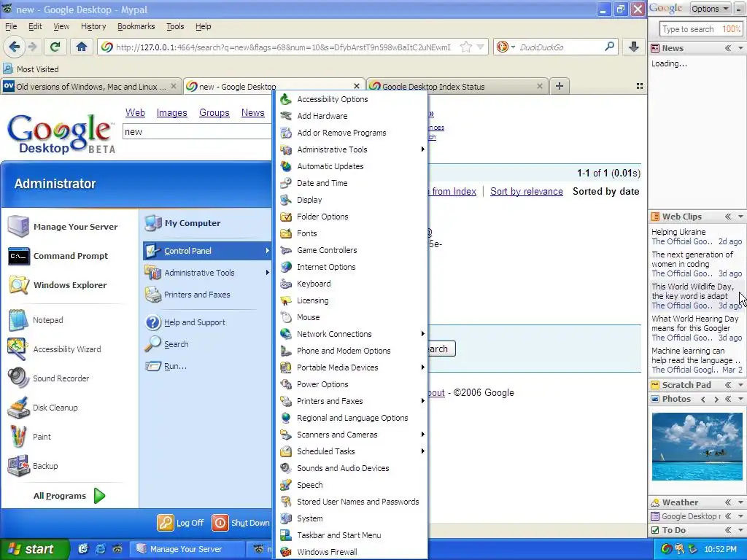This screenshot has height=560, width=747.
Task: Expand All Programs with green arrow
Action: tap(99, 496)
